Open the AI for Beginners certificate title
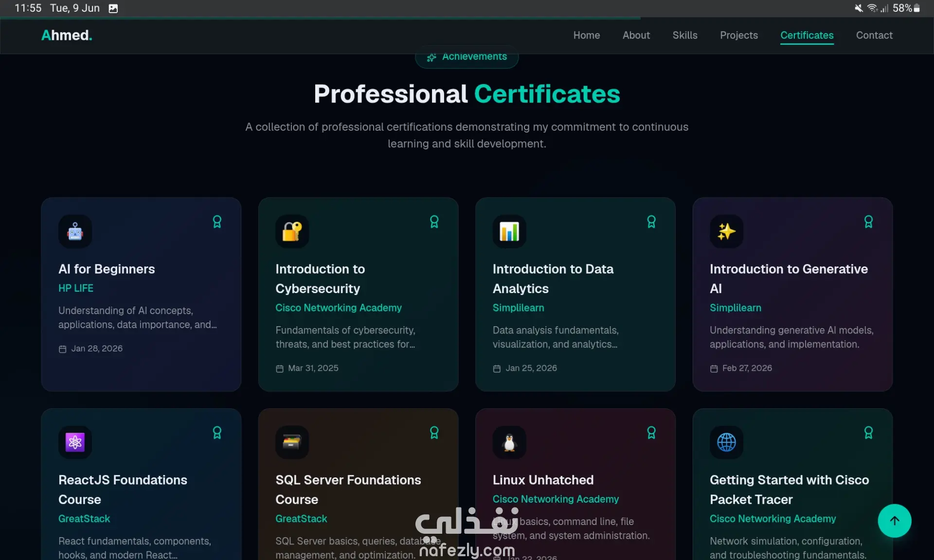Image resolution: width=934 pixels, height=560 pixels. (x=107, y=269)
